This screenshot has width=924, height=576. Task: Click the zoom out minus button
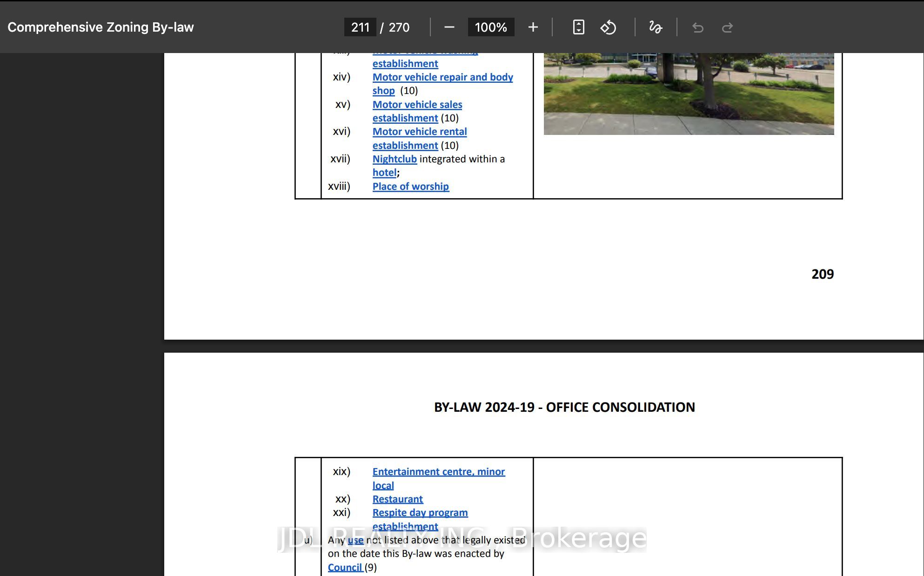(x=449, y=27)
